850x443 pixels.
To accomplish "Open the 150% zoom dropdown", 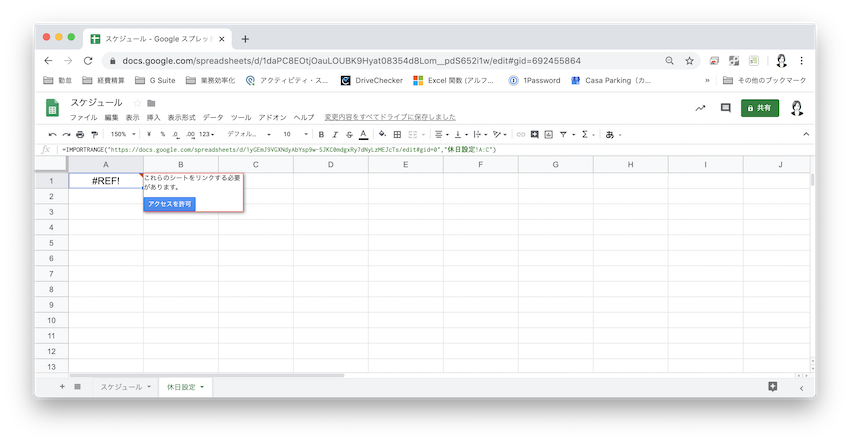I will coord(122,134).
